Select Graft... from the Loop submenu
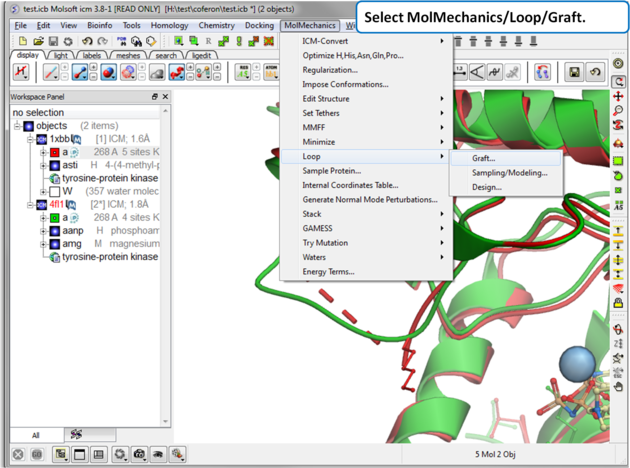The width and height of the screenshot is (630, 468). click(484, 158)
